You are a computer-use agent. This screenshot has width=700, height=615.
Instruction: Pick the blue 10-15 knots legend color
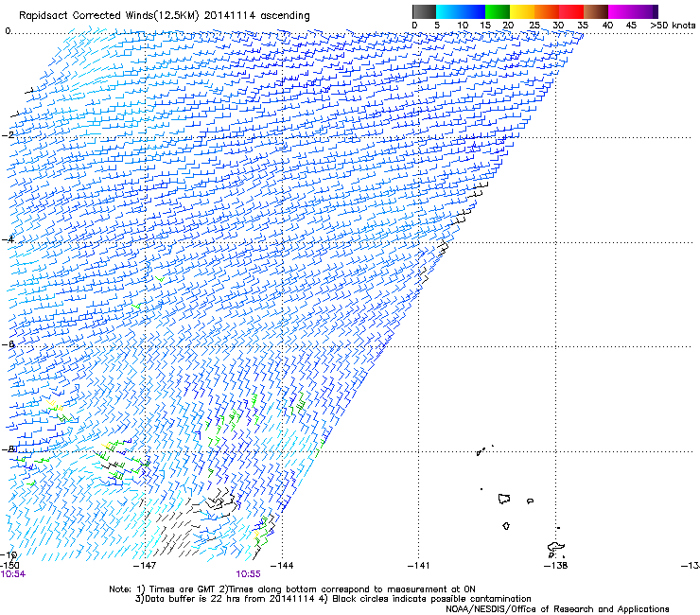click(473, 11)
